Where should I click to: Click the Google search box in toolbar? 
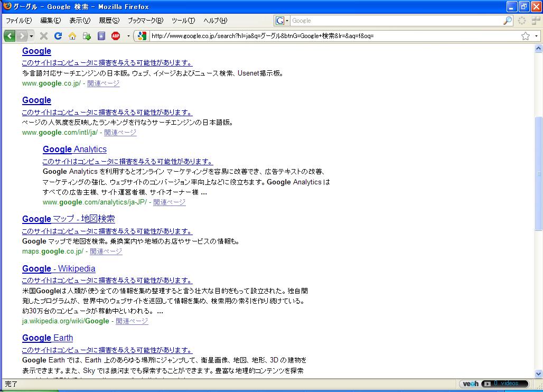(x=397, y=21)
